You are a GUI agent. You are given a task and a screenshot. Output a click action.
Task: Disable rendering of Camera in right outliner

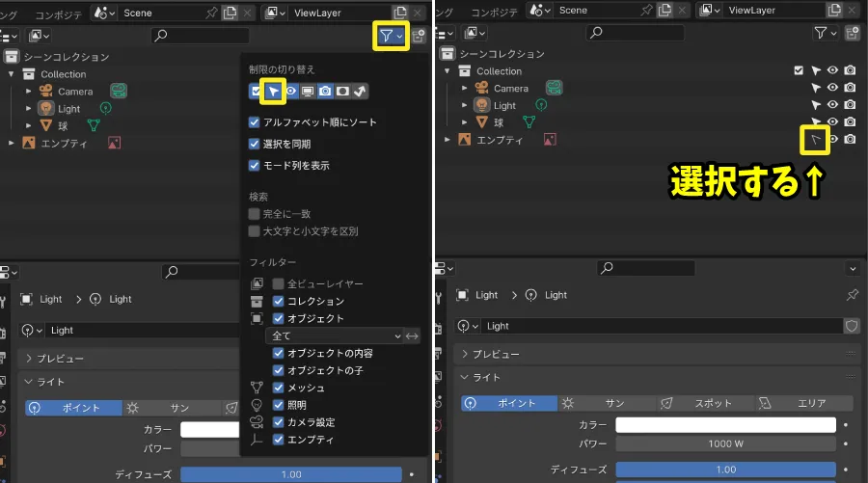pyautogui.click(x=850, y=88)
